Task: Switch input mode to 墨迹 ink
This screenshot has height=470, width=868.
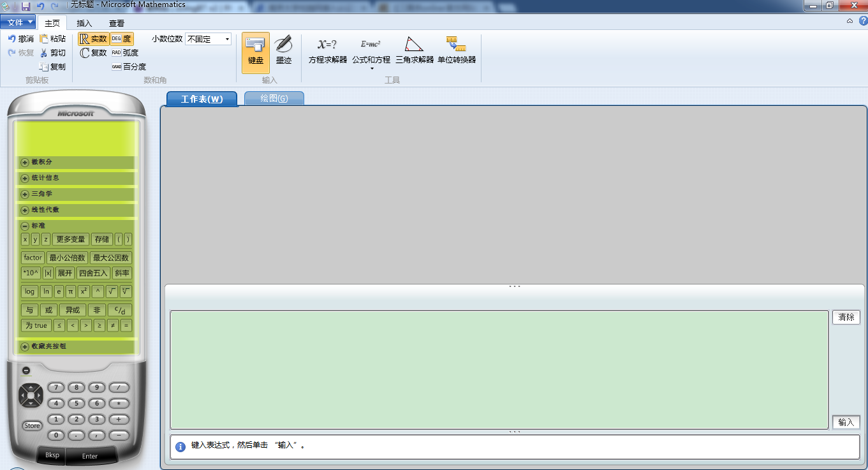Action: (x=284, y=50)
